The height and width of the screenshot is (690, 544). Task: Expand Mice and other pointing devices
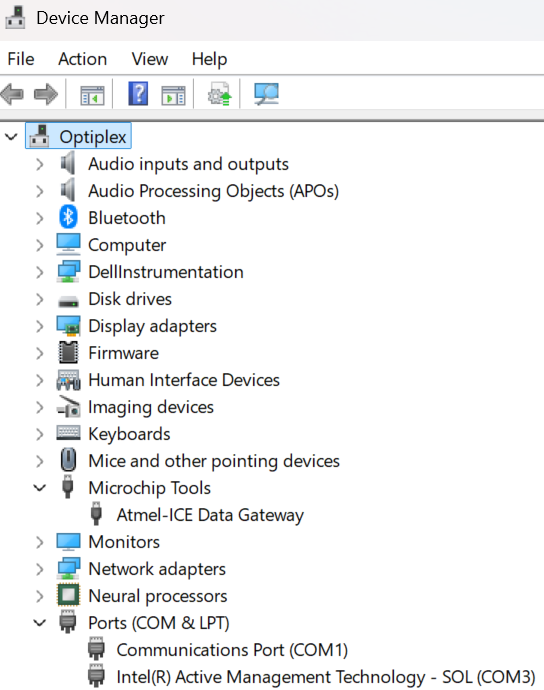point(40,461)
